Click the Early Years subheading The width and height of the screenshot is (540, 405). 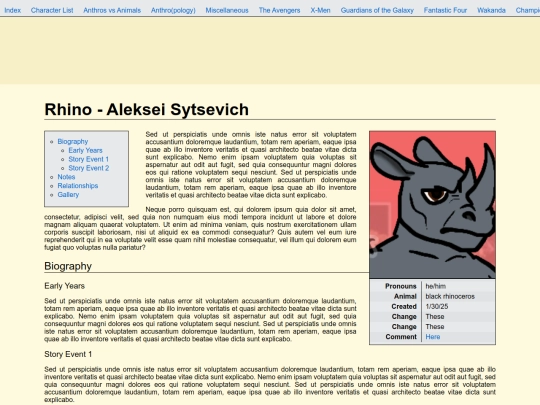[x=64, y=286]
